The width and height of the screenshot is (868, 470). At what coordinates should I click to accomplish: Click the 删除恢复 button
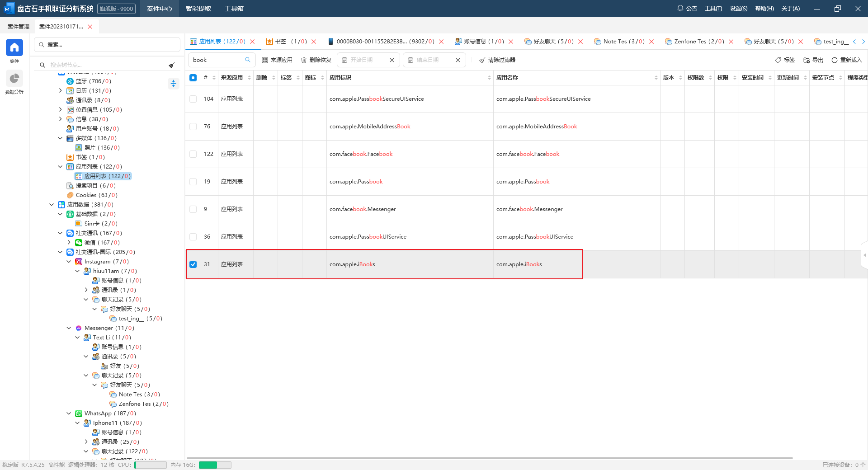pyautogui.click(x=316, y=60)
